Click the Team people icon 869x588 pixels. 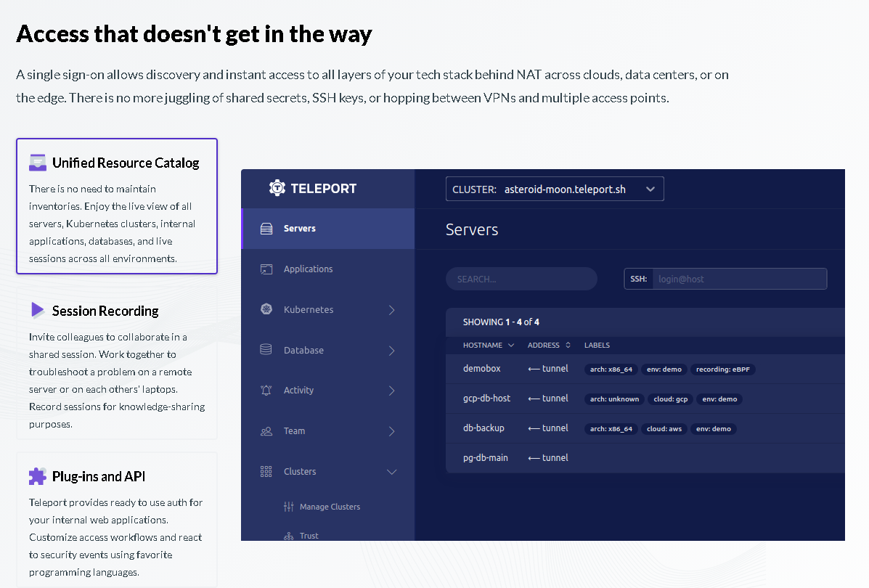(266, 430)
